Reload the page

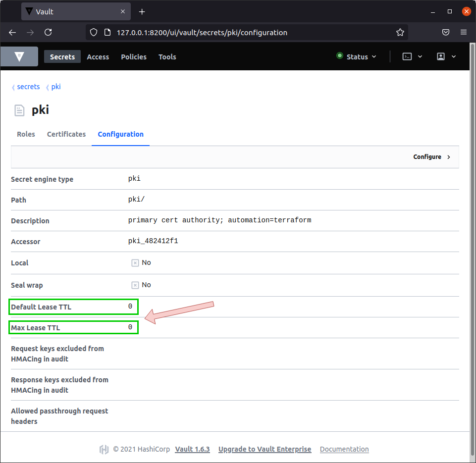[x=48, y=32]
